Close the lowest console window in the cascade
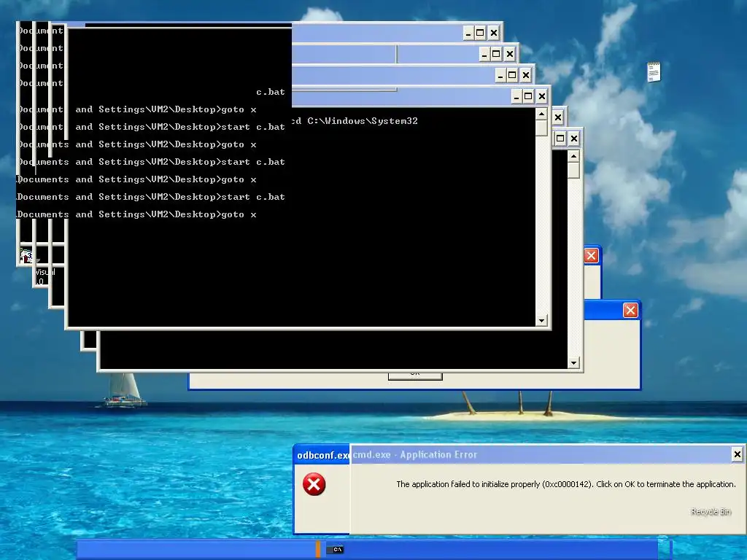Image resolution: width=747 pixels, height=560 pixels. (574, 139)
